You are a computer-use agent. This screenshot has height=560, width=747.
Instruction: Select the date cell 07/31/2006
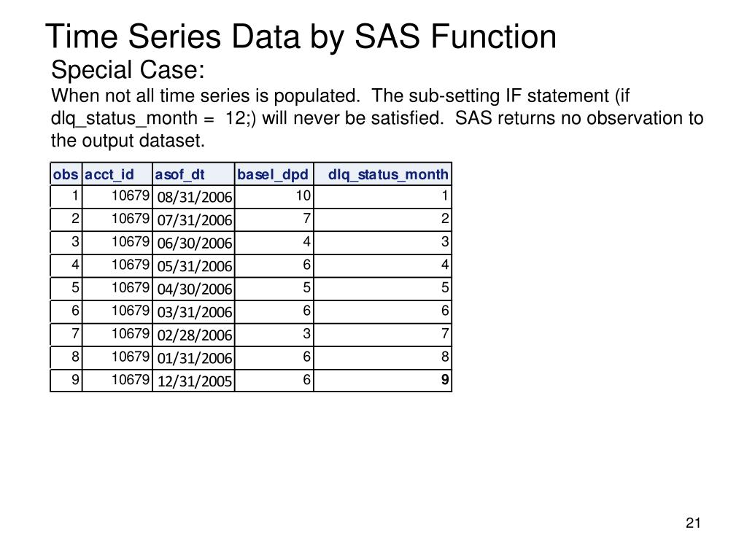point(194,220)
